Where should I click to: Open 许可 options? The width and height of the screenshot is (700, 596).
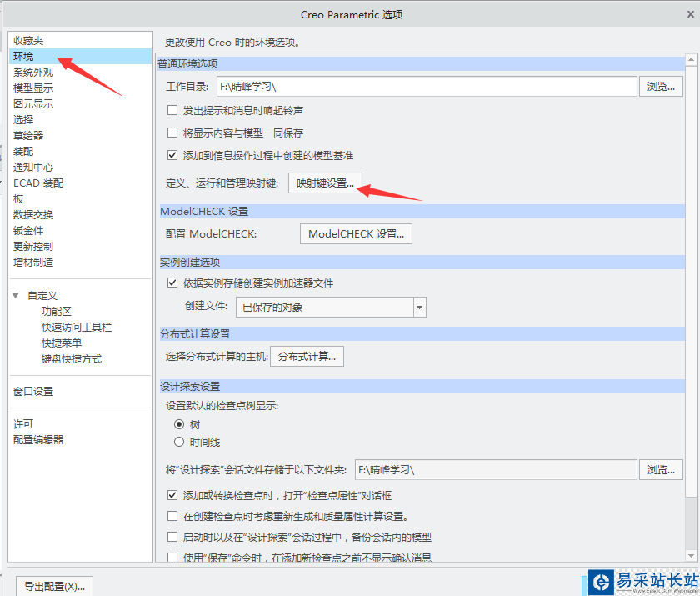click(x=23, y=423)
